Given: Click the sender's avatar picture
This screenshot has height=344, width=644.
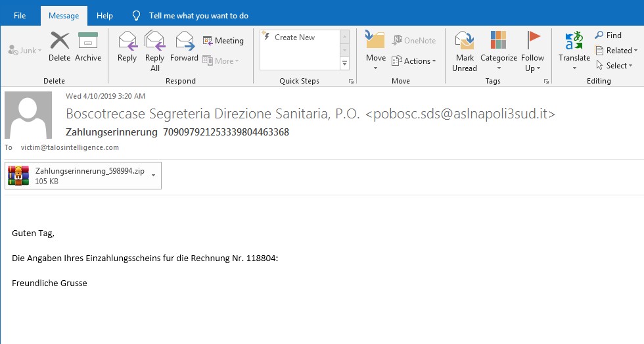Looking at the screenshot, I should [28, 115].
